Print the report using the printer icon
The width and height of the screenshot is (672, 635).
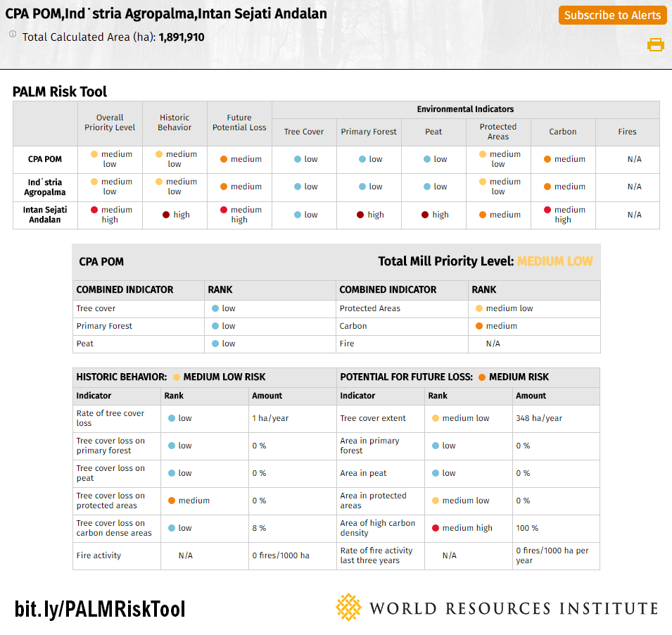(x=655, y=44)
